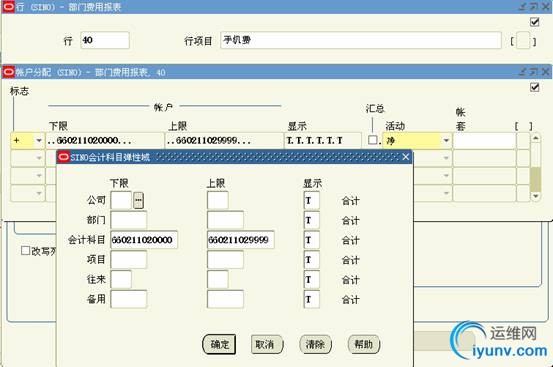
Task: Click the 公司 下限 input field
Action: pos(121,200)
